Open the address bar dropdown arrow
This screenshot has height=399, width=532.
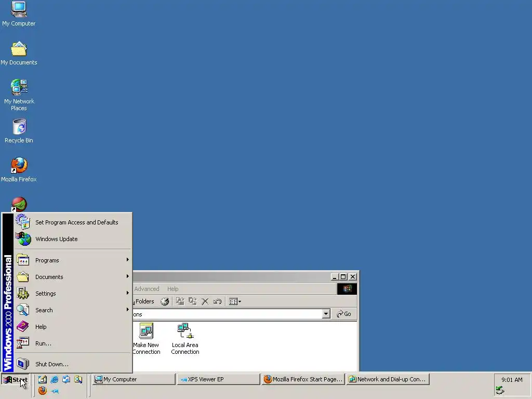click(326, 314)
